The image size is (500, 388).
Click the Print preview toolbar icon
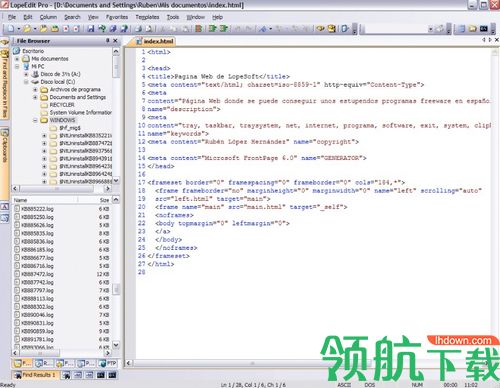click(149, 29)
